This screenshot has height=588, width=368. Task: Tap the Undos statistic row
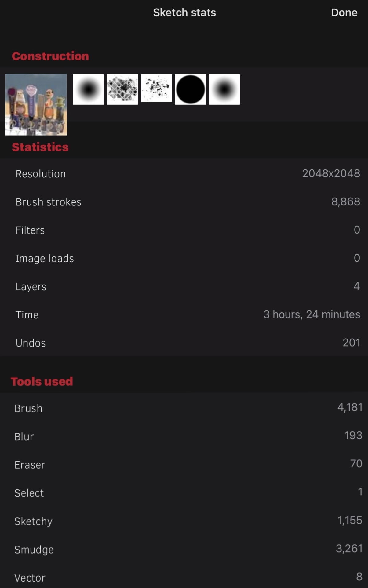point(184,343)
